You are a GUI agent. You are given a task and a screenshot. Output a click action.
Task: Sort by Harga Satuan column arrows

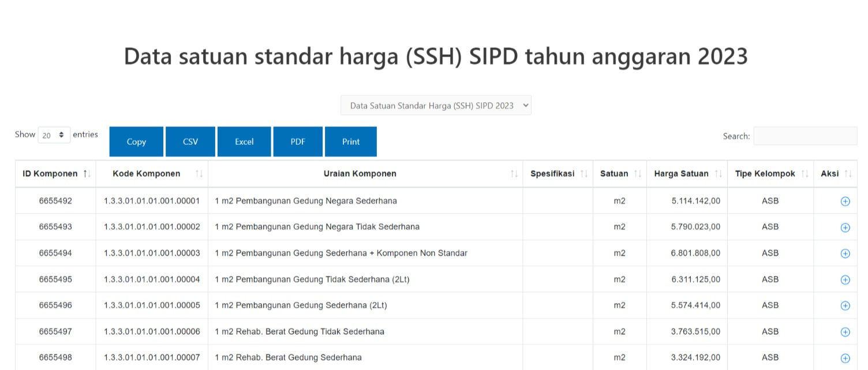[719, 174]
